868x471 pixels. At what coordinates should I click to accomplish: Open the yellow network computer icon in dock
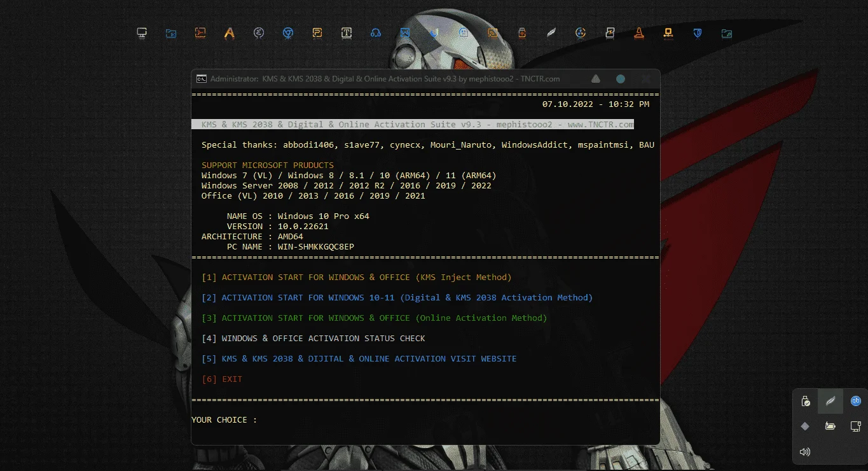668,32
